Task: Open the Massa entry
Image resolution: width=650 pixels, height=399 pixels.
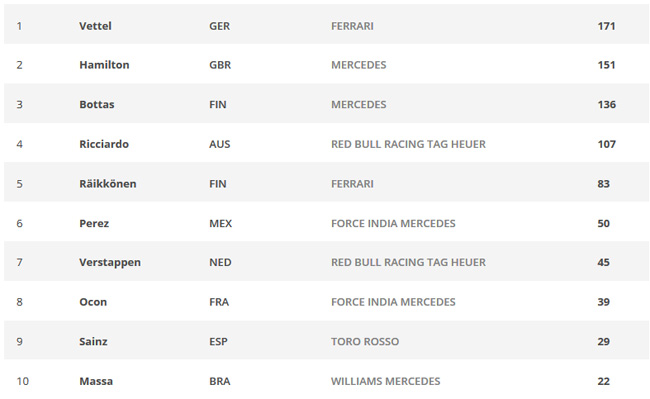Action: click(96, 381)
